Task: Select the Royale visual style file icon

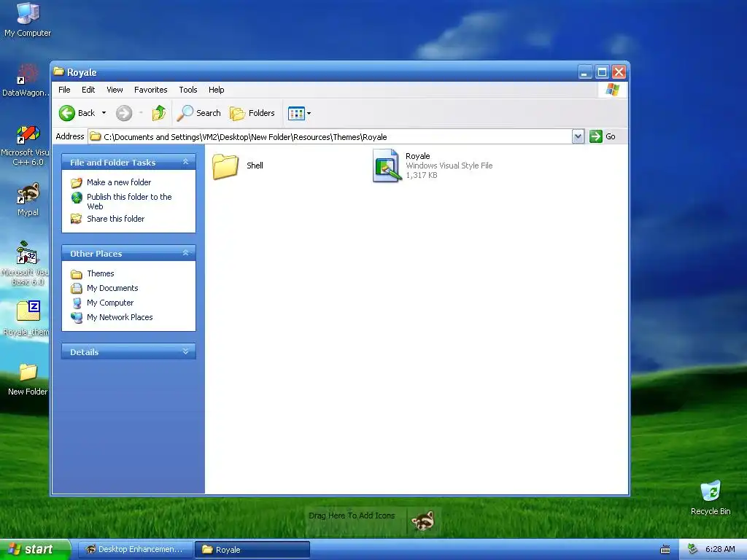Action: tap(387, 166)
